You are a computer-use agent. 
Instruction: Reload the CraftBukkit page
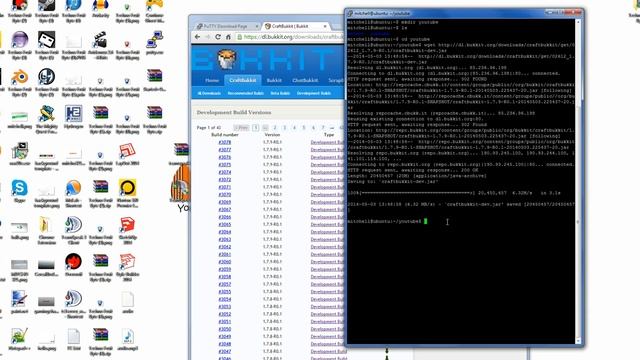point(218,37)
